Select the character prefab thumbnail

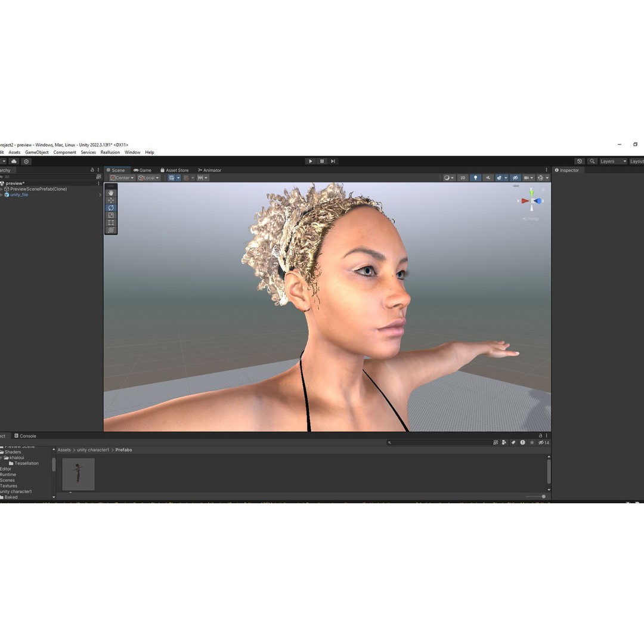(x=78, y=474)
